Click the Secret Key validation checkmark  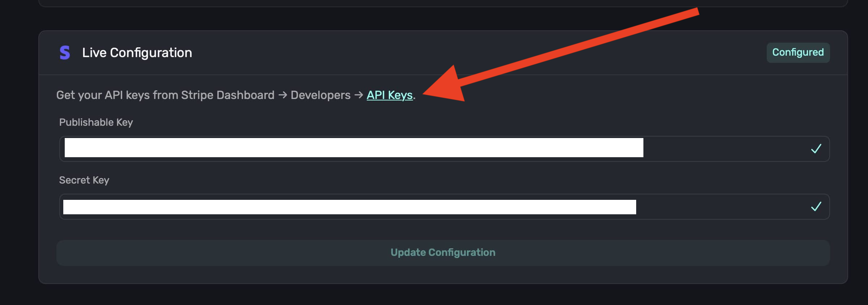click(816, 206)
